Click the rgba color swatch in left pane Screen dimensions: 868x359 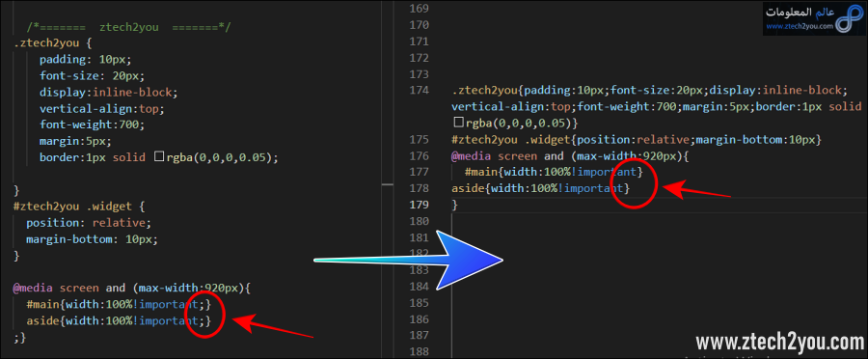point(159,157)
